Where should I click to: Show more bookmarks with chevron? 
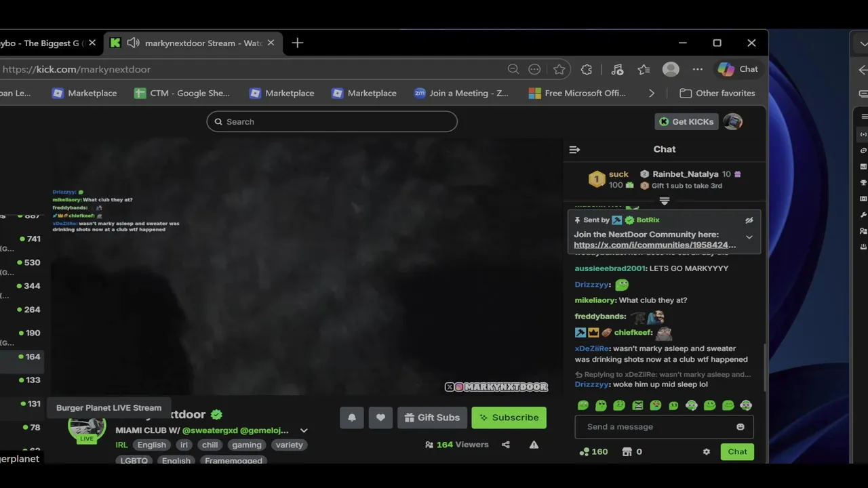pyautogui.click(x=652, y=93)
